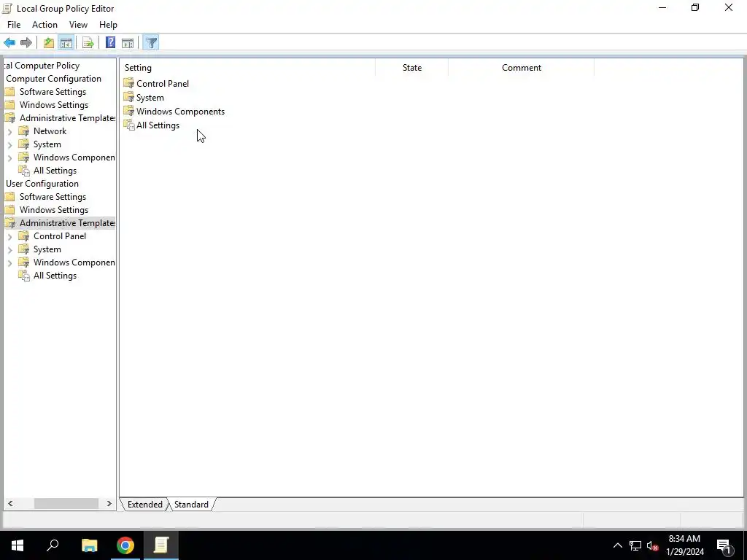Open File Explorer from the taskbar
The height and width of the screenshot is (560, 747).
pyautogui.click(x=89, y=545)
